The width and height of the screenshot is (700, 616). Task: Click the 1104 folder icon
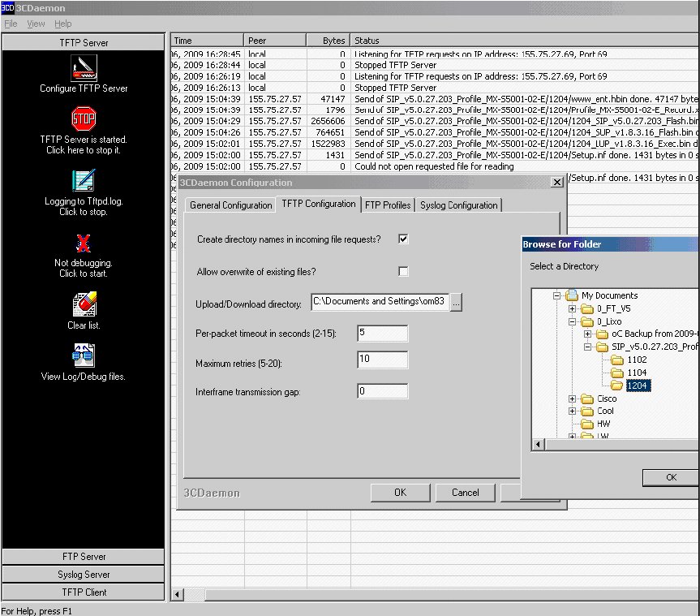617,373
